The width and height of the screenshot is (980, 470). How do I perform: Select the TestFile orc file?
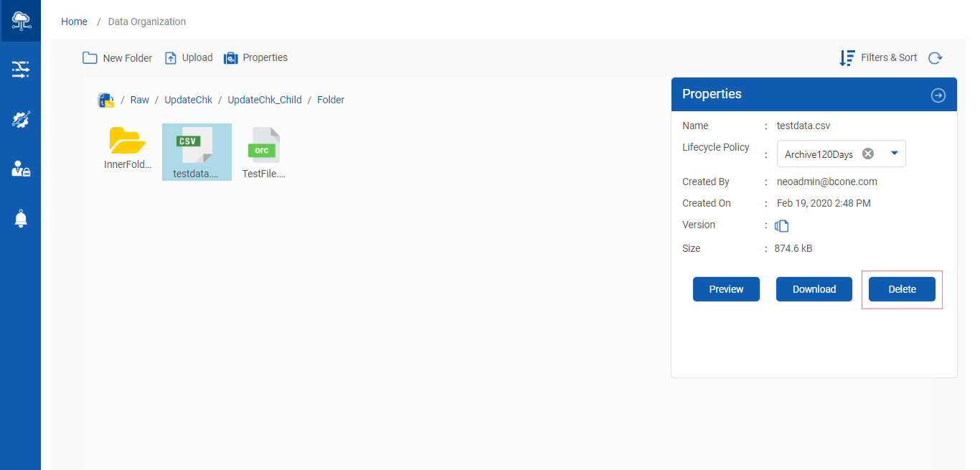coord(263,152)
